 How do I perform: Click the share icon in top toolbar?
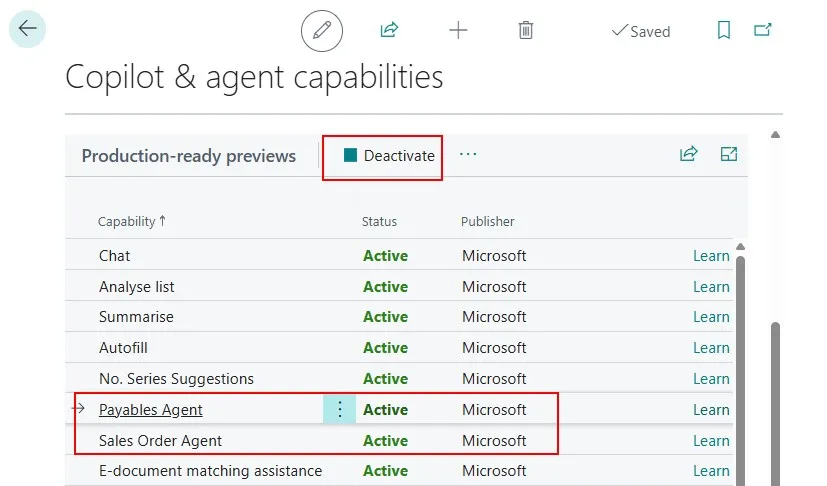point(389,30)
